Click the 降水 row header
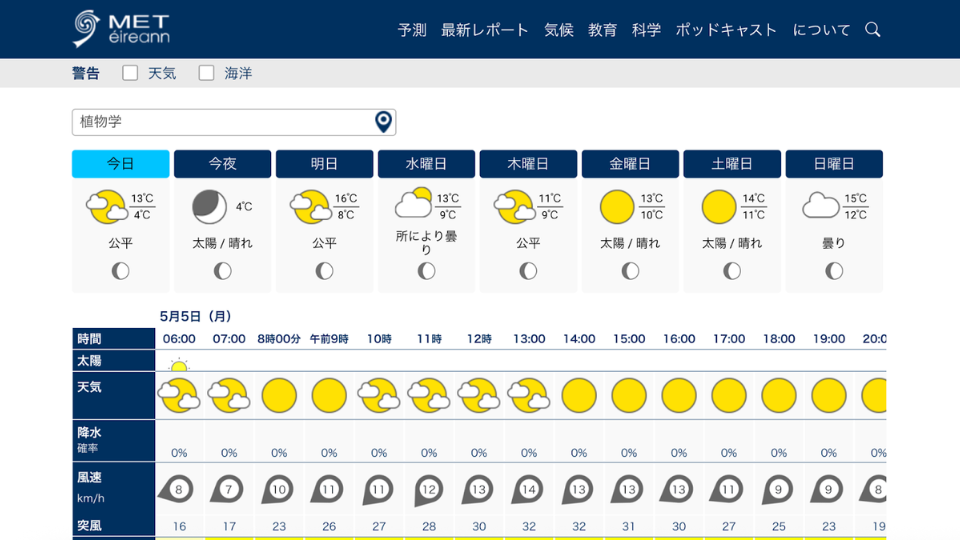The width and height of the screenshot is (960, 540). click(x=113, y=440)
